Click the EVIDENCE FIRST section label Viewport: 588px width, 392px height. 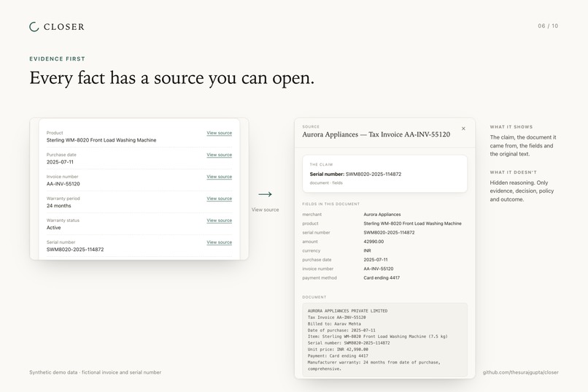point(58,59)
